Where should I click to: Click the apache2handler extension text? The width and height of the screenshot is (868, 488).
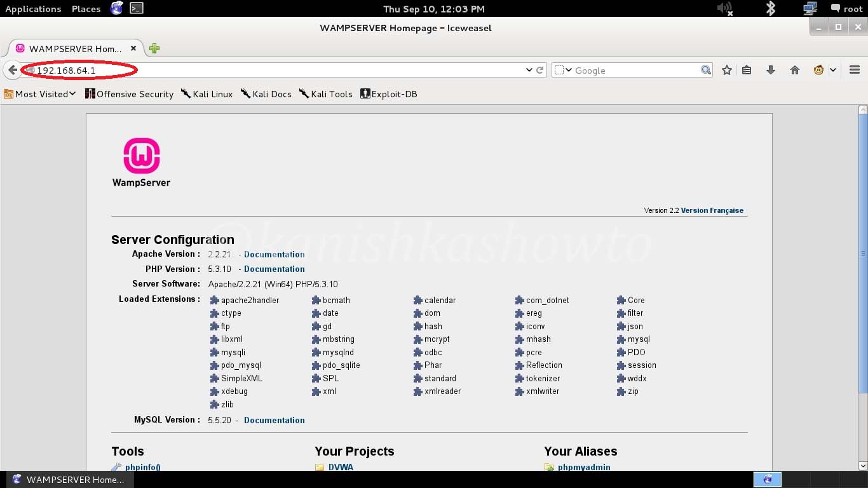click(250, 301)
